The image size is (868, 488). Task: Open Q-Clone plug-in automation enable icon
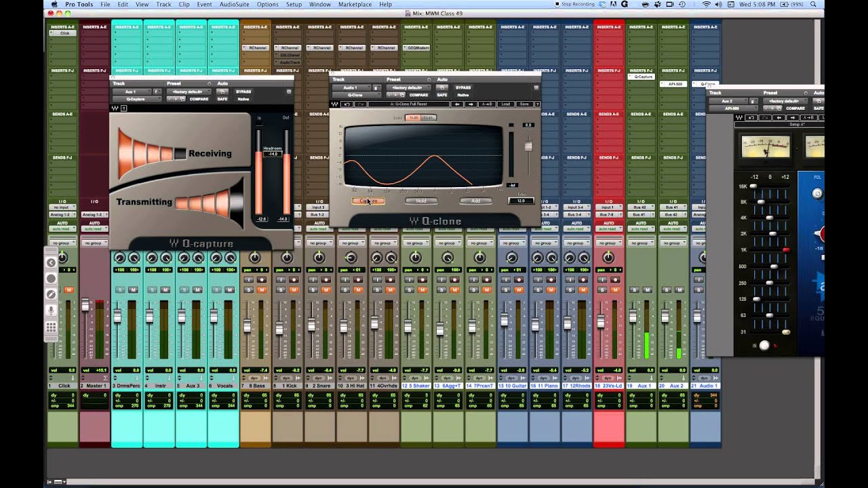tap(442, 87)
